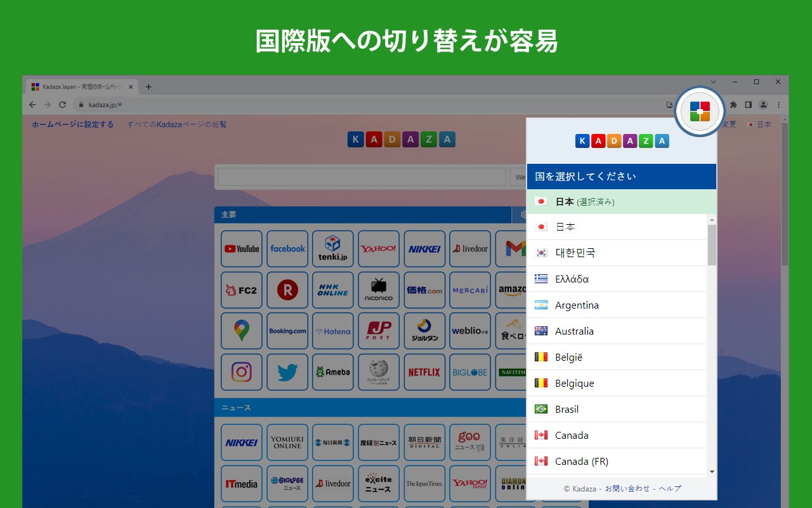Open the Hatena tile
812x508 pixels.
pos(333,331)
